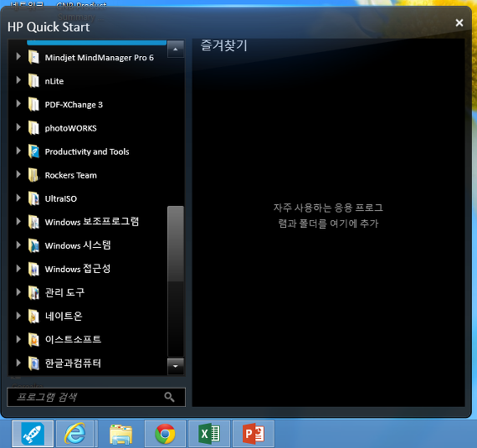Viewport: 477px width, 448px height.
Task: Expand the photoWORKS arrow
Action: pyautogui.click(x=18, y=127)
